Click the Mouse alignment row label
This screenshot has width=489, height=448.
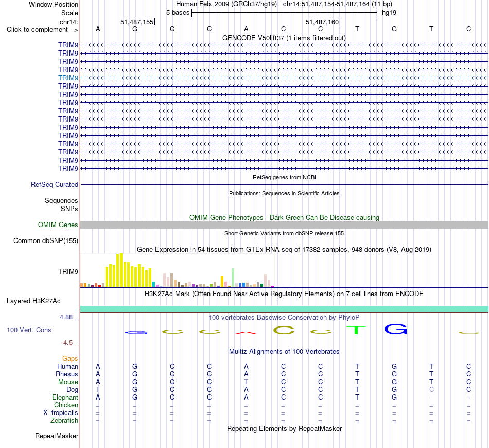(68, 382)
